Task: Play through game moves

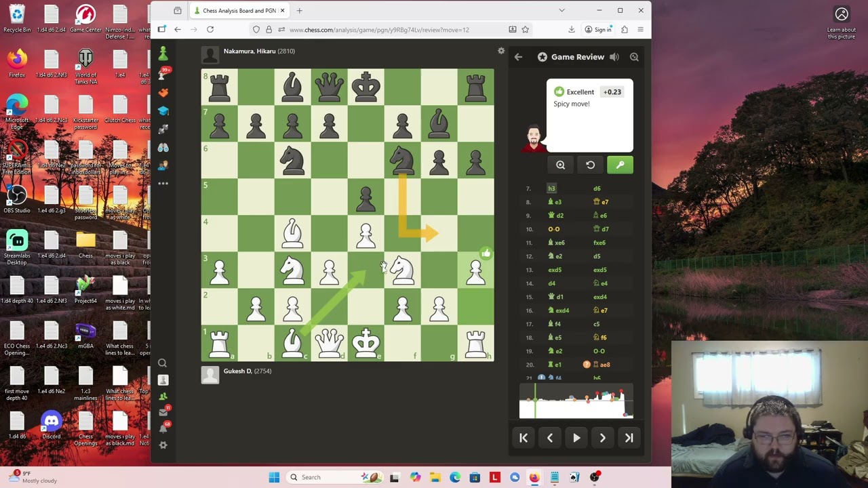Action: [576, 438]
